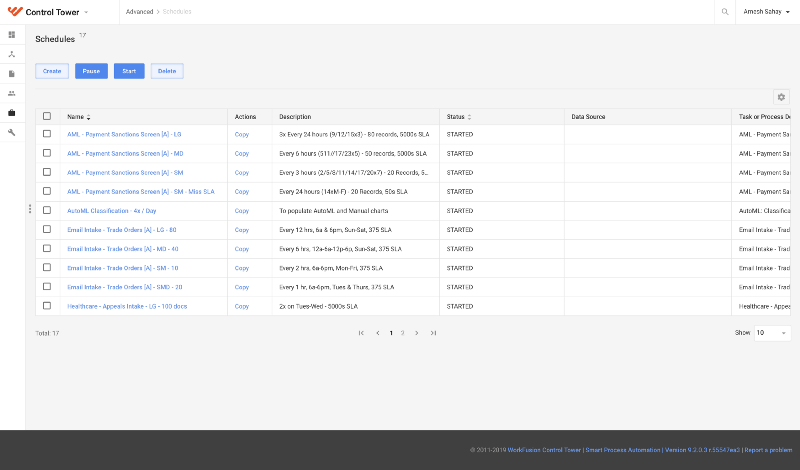Screen dimensions: 800x470
Task: Open AML Payment Sanctions Screen [A] - LG link
Action: [124, 135]
